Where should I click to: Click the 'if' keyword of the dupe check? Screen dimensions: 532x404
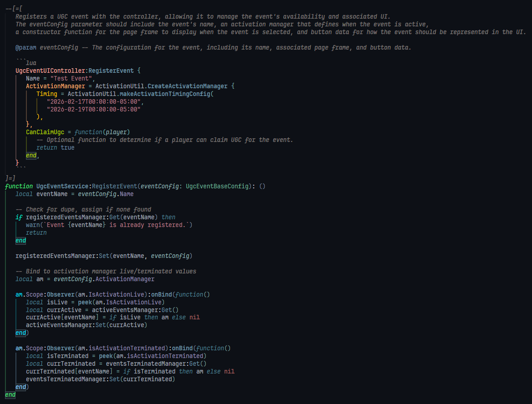(x=19, y=217)
